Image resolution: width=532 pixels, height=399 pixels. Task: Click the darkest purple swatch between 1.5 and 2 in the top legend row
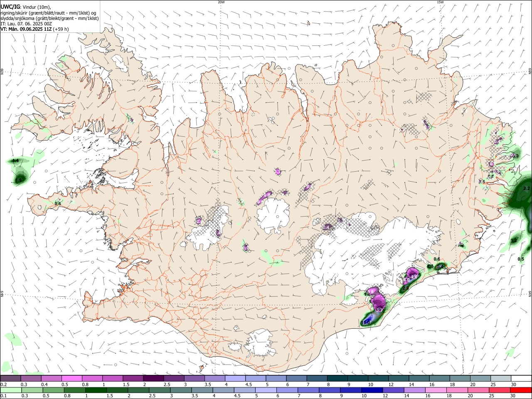(x=133, y=378)
